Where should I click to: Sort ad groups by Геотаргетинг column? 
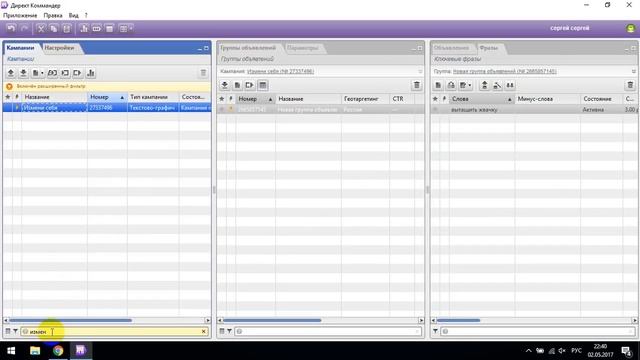click(365, 99)
